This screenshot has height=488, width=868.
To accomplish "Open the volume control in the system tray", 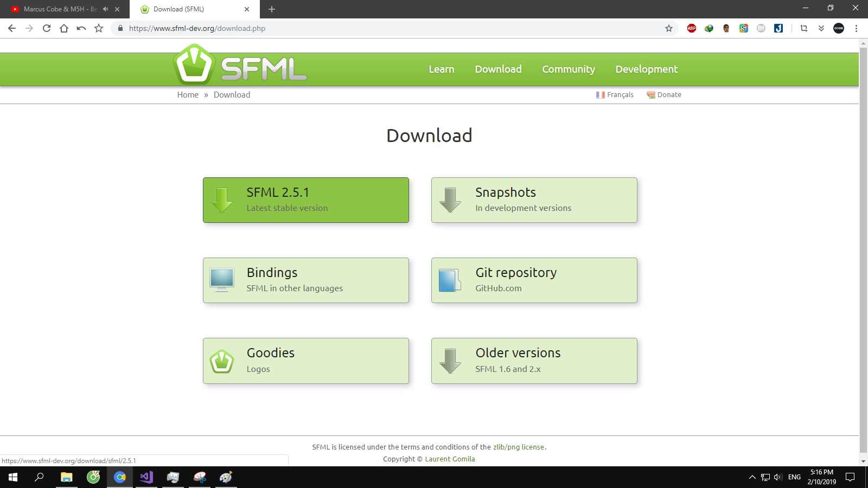I will pos(778,477).
